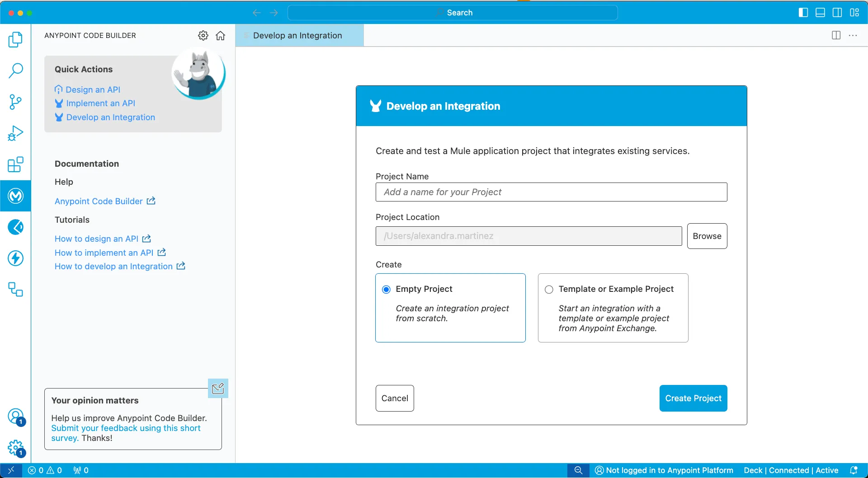The height and width of the screenshot is (478, 868).
Task: Click the settings gear in Anypoint panel header
Action: tap(203, 36)
